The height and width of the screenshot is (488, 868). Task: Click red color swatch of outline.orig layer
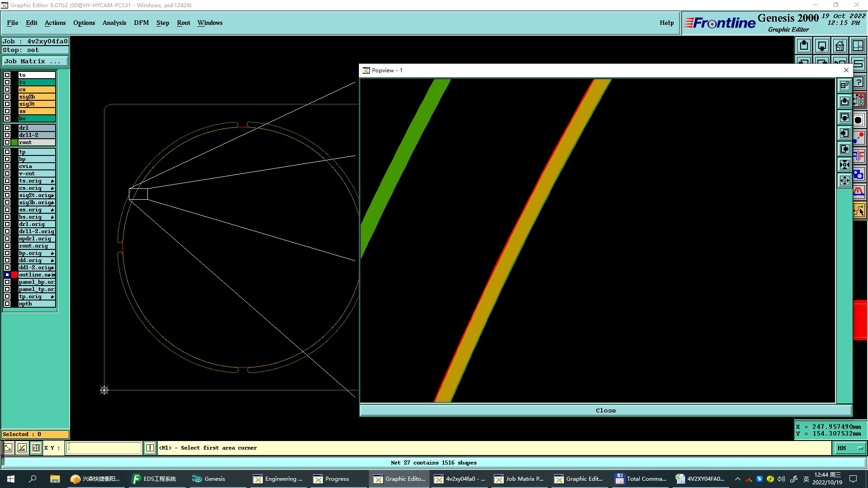click(14, 275)
